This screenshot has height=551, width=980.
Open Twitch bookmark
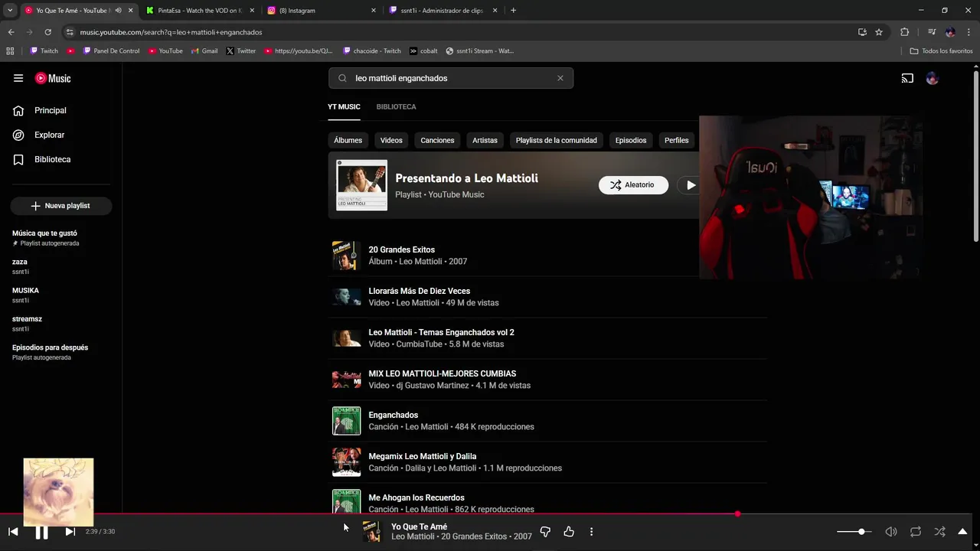point(44,51)
